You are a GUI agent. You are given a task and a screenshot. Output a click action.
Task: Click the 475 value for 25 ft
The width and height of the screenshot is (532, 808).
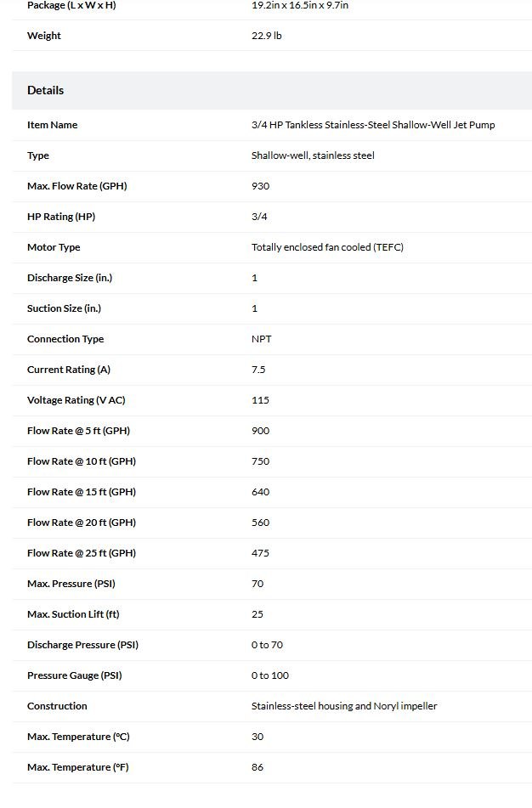[260, 553]
